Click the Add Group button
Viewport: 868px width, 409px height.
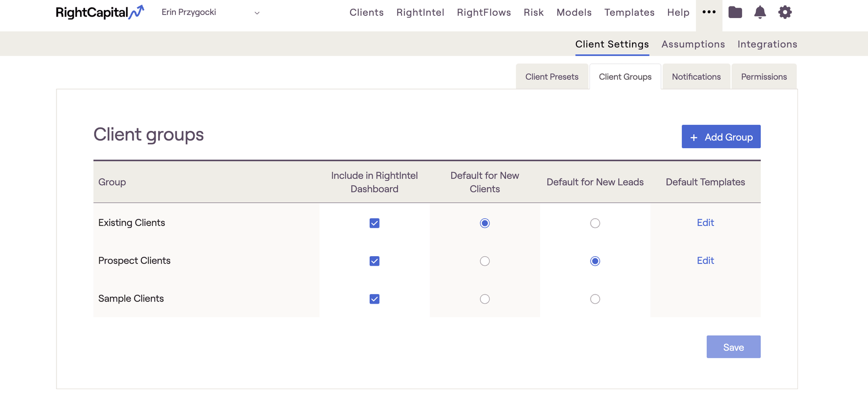[721, 136]
